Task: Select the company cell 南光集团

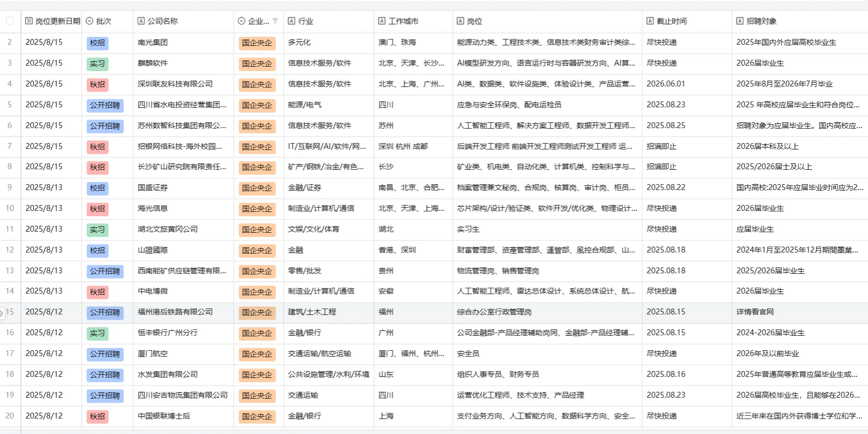Action: click(x=183, y=43)
